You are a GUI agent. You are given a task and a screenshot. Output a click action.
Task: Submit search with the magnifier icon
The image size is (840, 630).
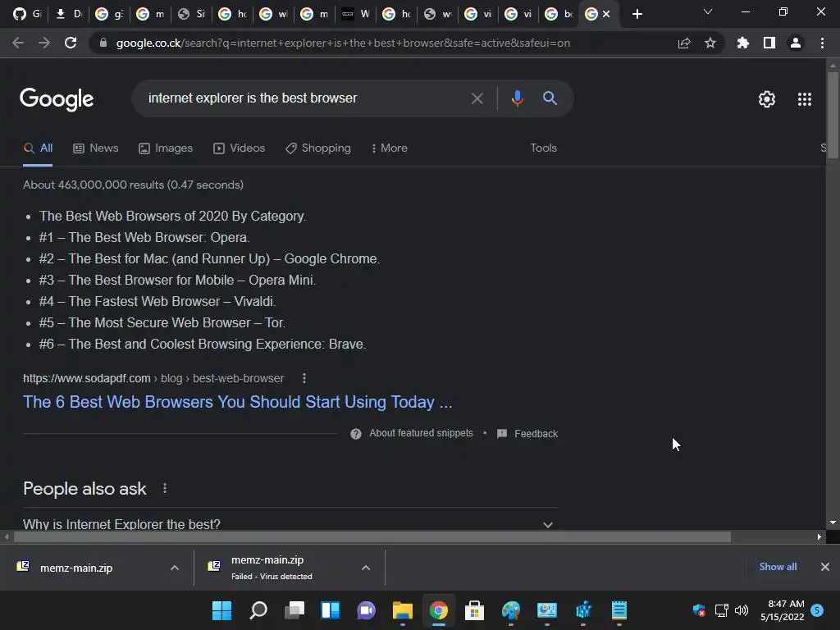point(550,98)
